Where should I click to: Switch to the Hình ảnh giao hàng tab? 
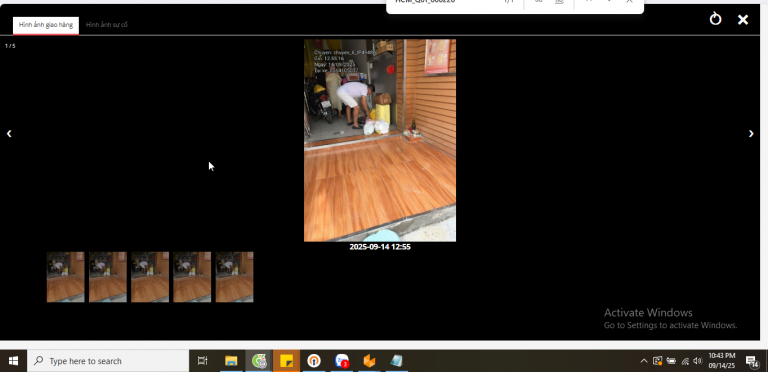(46, 25)
